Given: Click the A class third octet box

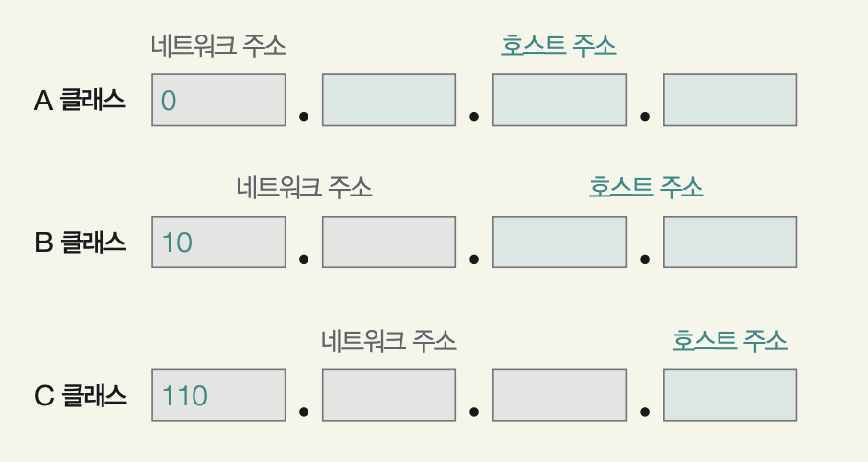Looking at the screenshot, I should click(x=560, y=99).
